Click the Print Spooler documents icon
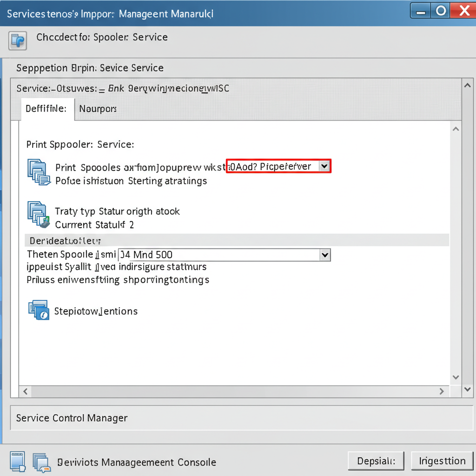This screenshot has height=476, width=476. point(39,172)
